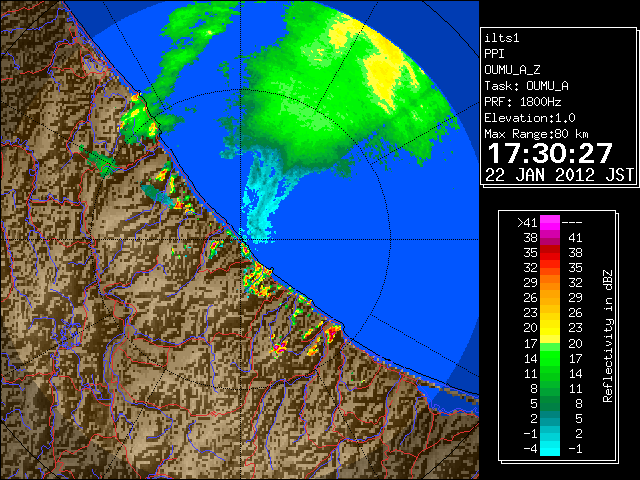Viewport: 640px width, 480px height.
Task: Click the 'Reflectivity in dBZ' axis label
Action: 608,336
